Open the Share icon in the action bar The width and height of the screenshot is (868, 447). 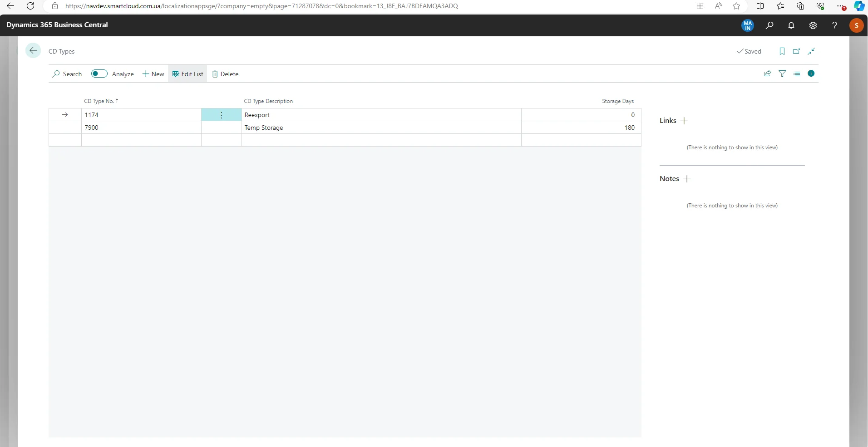767,74
